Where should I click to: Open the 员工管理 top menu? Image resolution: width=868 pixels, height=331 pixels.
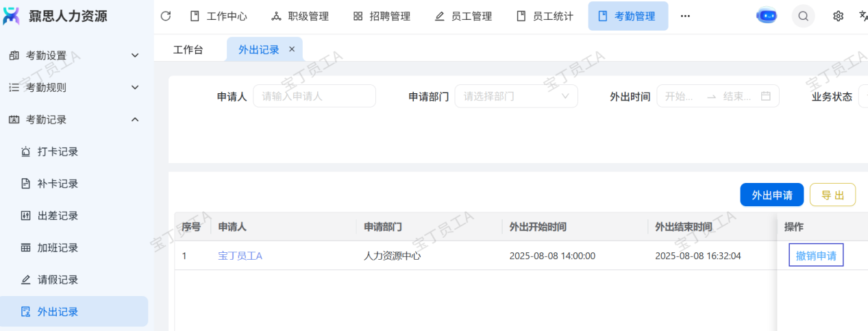[x=463, y=16]
